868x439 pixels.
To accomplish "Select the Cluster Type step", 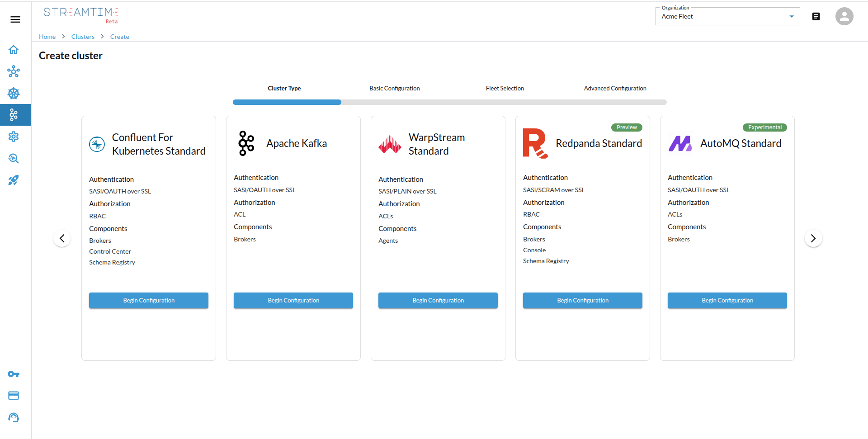I will (x=284, y=88).
